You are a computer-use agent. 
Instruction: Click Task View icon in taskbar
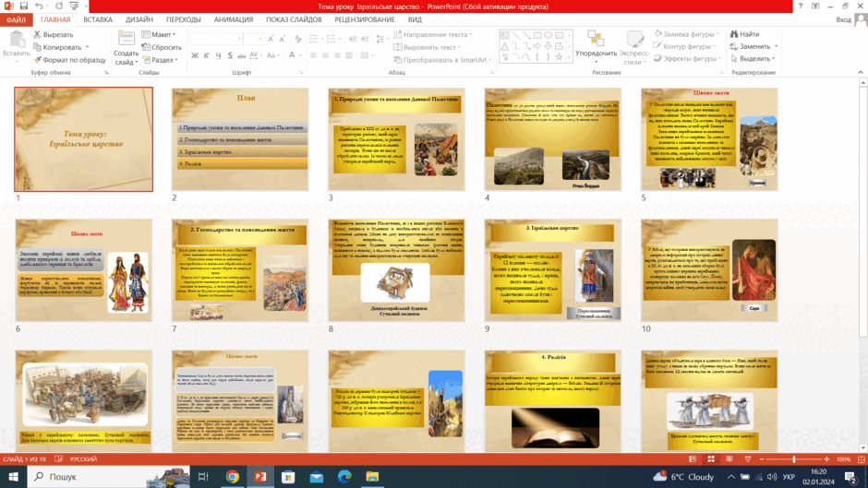203,476
